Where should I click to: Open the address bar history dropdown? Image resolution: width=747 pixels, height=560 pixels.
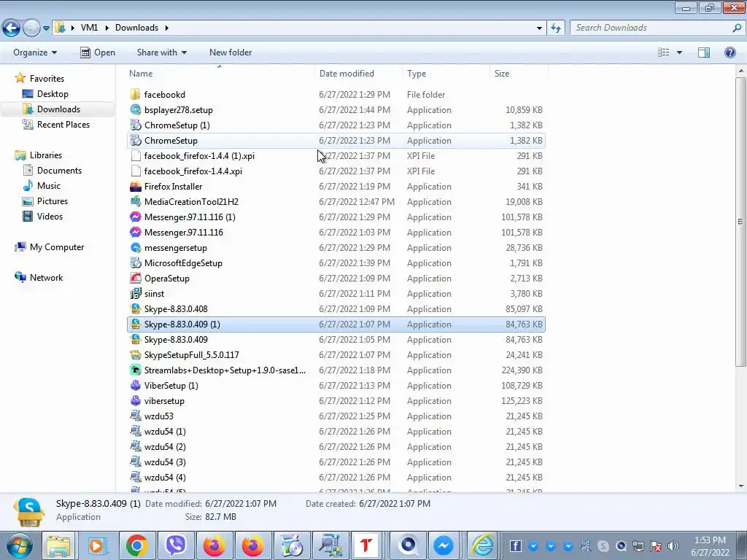click(x=539, y=28)
